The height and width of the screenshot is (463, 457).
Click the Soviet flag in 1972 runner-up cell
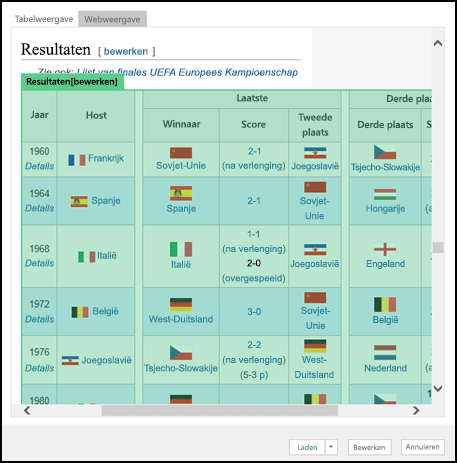315,298
